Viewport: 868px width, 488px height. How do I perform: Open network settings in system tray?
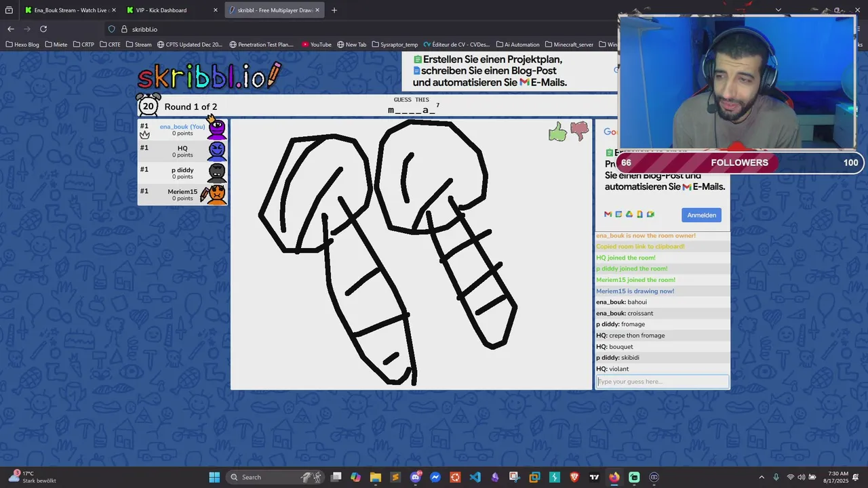tap(790, 477)
